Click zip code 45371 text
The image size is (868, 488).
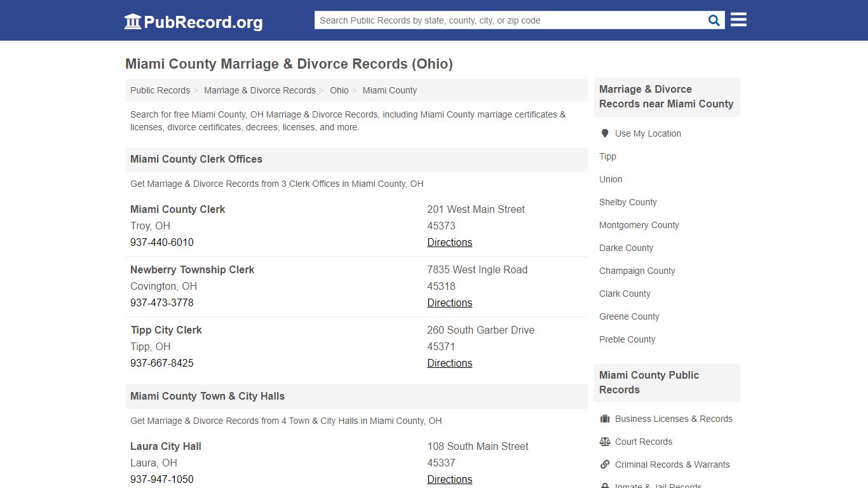pos(441,346)
